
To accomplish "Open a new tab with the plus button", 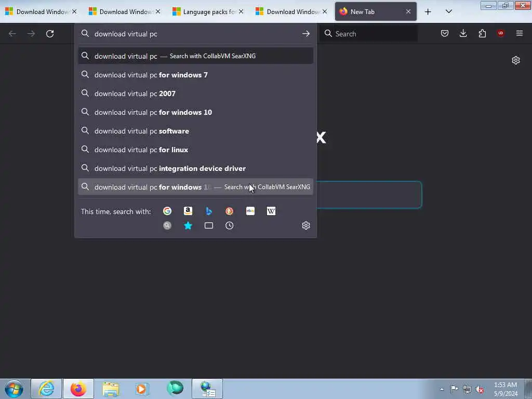I will pyautogui.click(x=428, y=12).
